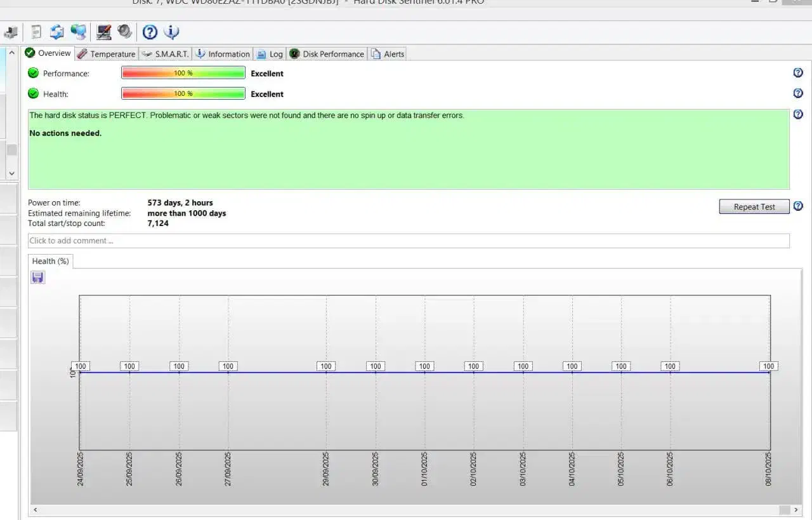Open Help via blue question mark toolbar icon

coord(150,32)
